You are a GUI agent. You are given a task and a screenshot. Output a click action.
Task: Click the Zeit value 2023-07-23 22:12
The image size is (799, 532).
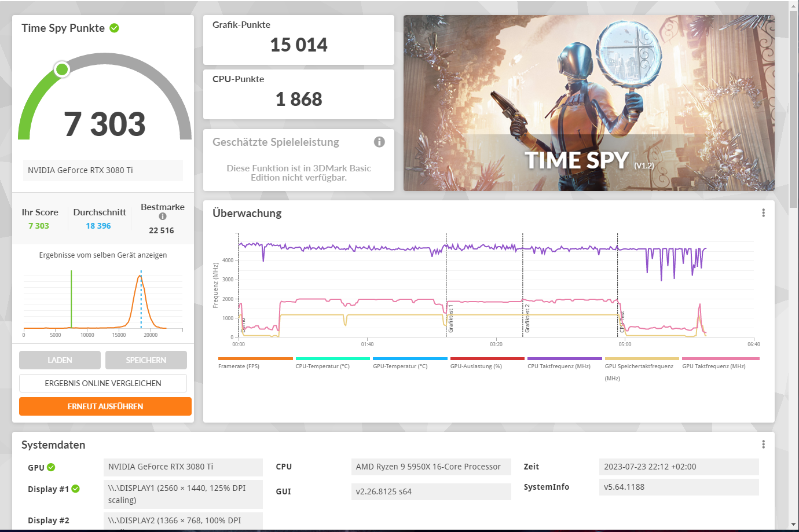click(679, 467)
